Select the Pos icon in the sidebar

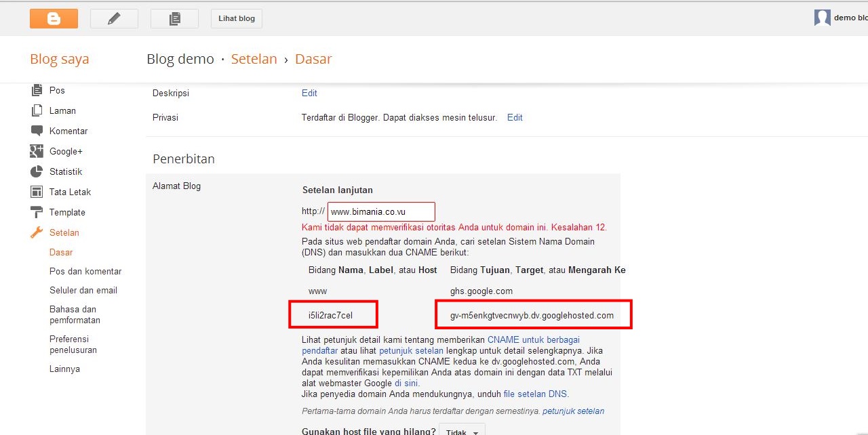37,90
